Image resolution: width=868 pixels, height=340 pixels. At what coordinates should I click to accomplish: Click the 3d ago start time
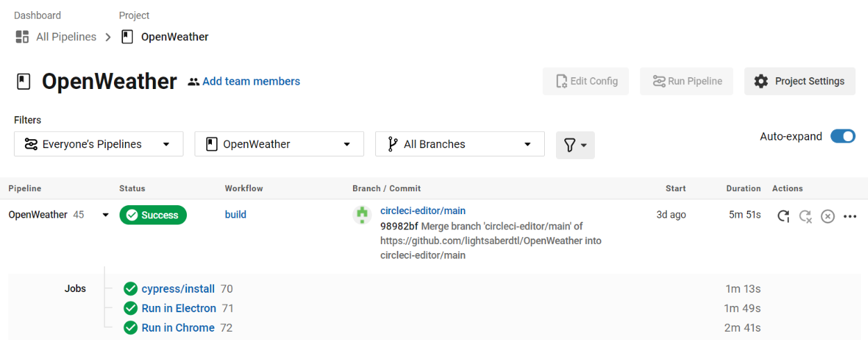tap(671, 215)
